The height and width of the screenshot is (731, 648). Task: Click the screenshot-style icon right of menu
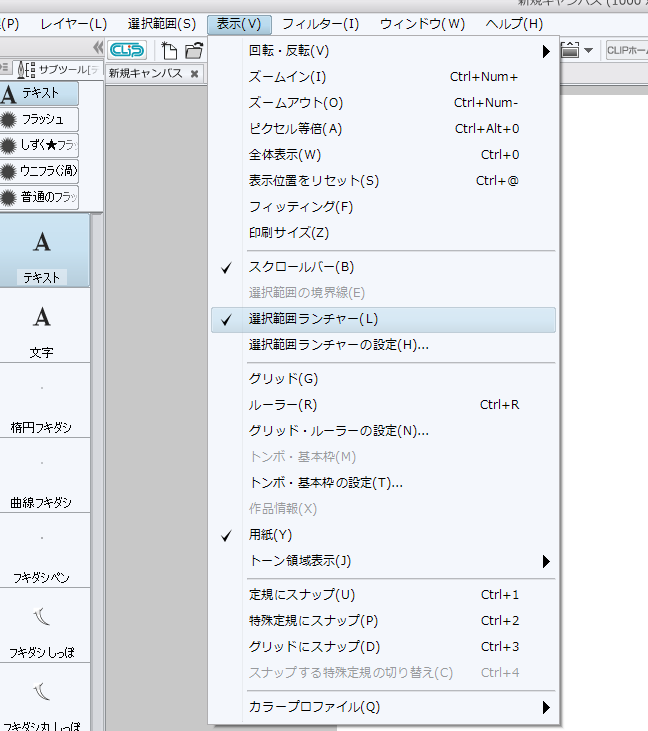pos(570,49)
